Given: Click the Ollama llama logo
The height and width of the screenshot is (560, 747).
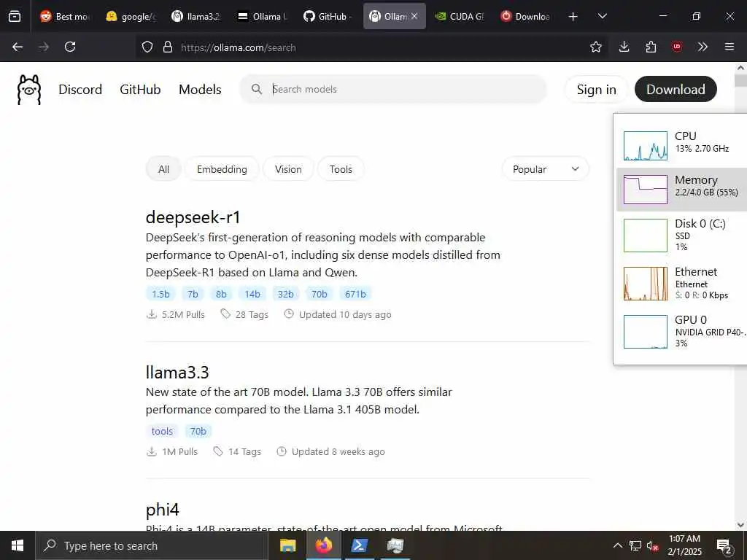Looking at the screenshot, I should click(29, 90).
